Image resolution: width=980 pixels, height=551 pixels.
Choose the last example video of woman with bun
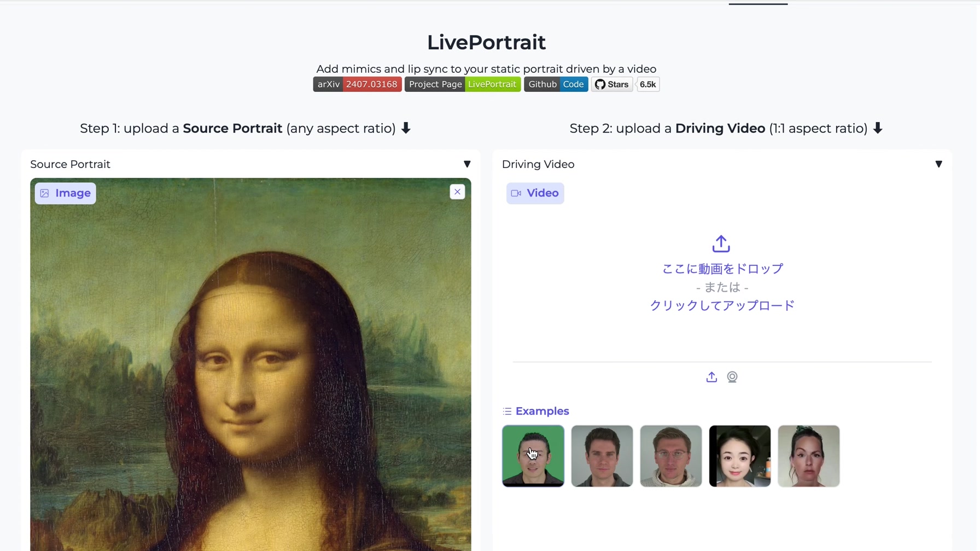(x=809, y=456)
